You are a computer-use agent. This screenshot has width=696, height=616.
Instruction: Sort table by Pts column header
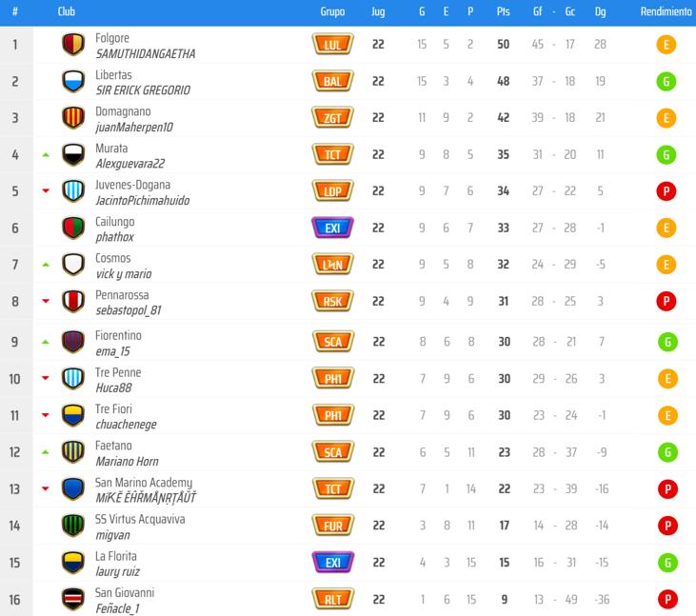pos(503,12)
